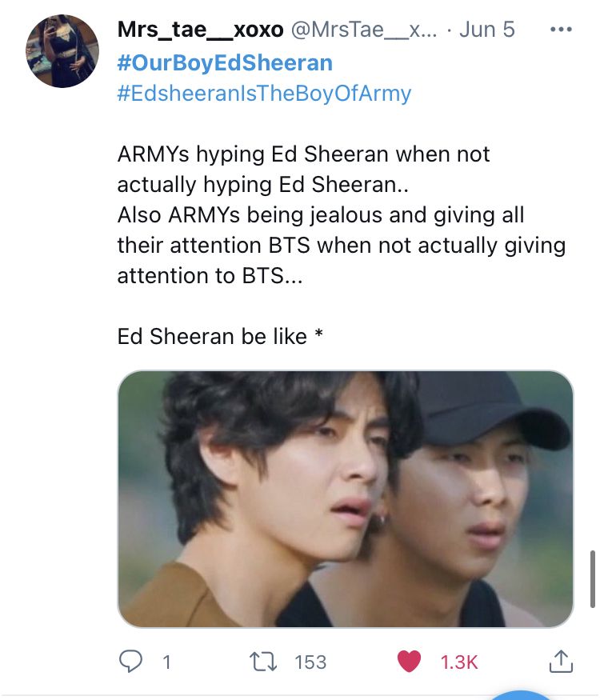Click the Mrs_tae__xoxo display name
The height and width of the screenshot is (700, 600).
pos(201,30)
